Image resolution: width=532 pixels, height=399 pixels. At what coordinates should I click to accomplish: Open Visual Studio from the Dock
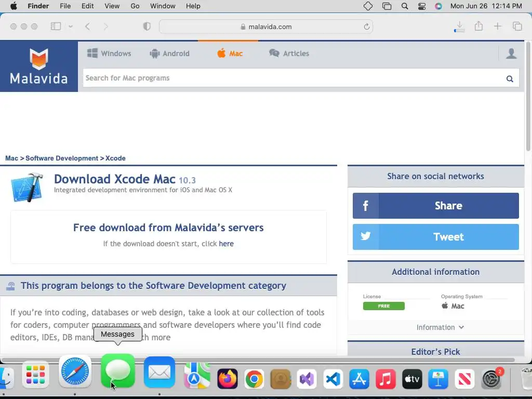[x=307, y=379]
